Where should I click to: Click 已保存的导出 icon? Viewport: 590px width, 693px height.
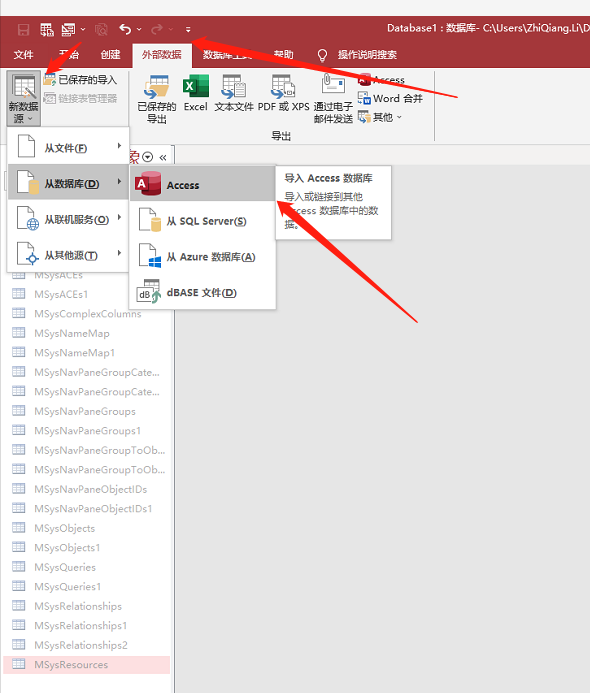[156, 99]
